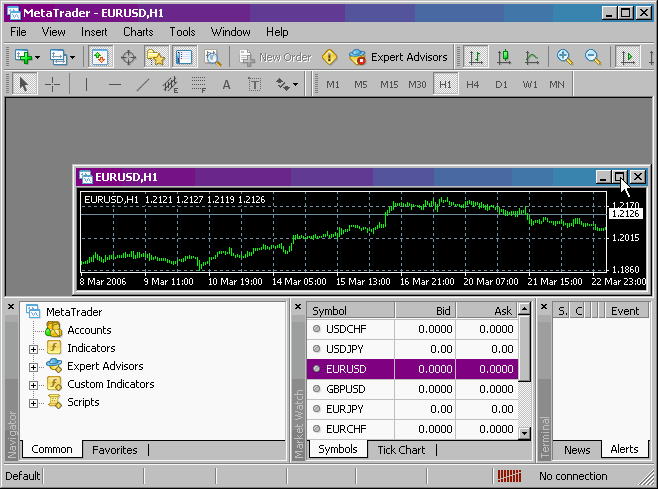Select the Cursor arrow tool
658x489 pixels.
pos(24,84)
